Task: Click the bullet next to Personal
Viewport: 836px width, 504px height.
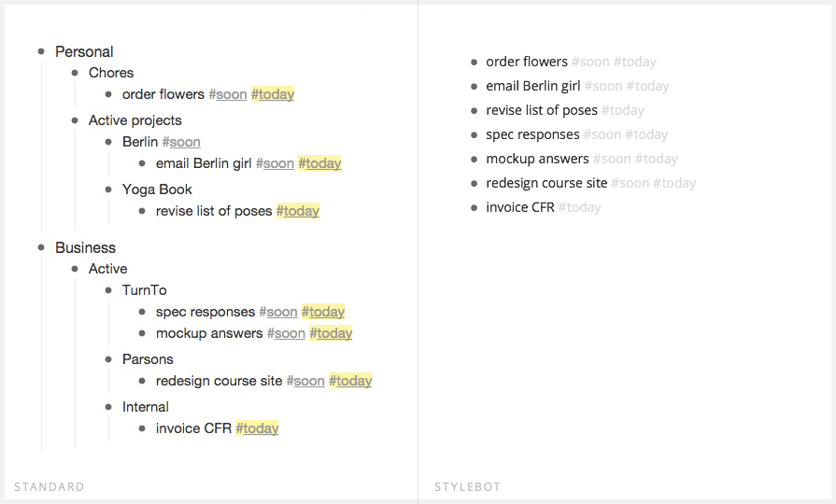Action: pyautogui.click(x=41, y=51)
